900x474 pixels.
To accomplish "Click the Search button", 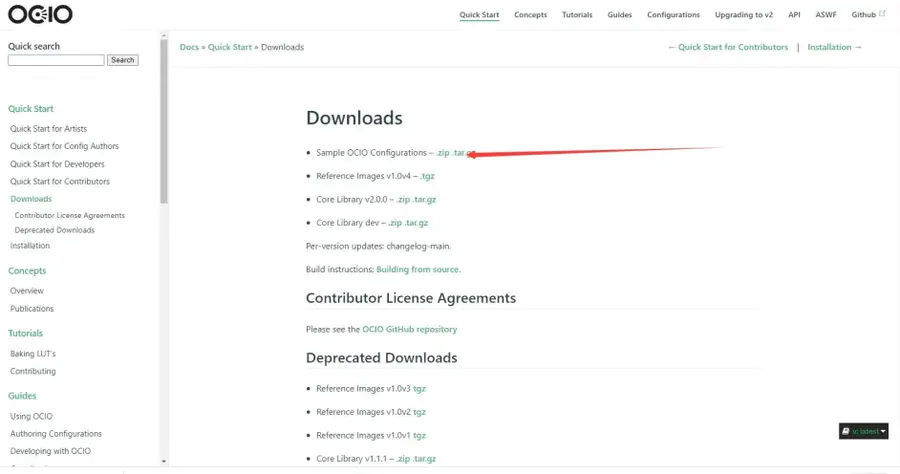I will 122,60.
